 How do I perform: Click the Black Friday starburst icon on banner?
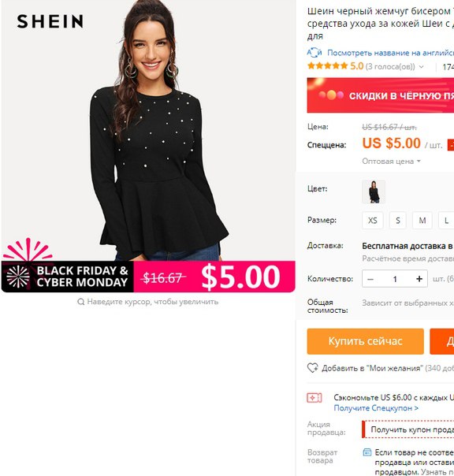tap(18, 277)
